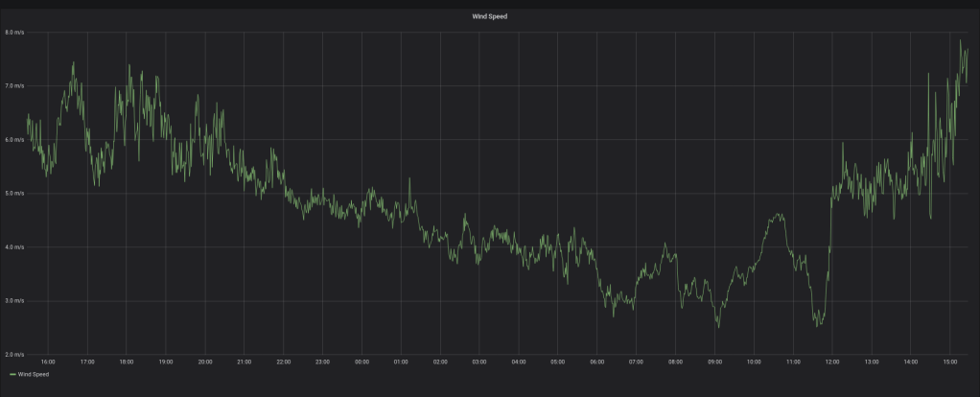Click the 18:00 time axis label
Image resolution: width=980 pixels, height=397 pixels.
point(127,362)
